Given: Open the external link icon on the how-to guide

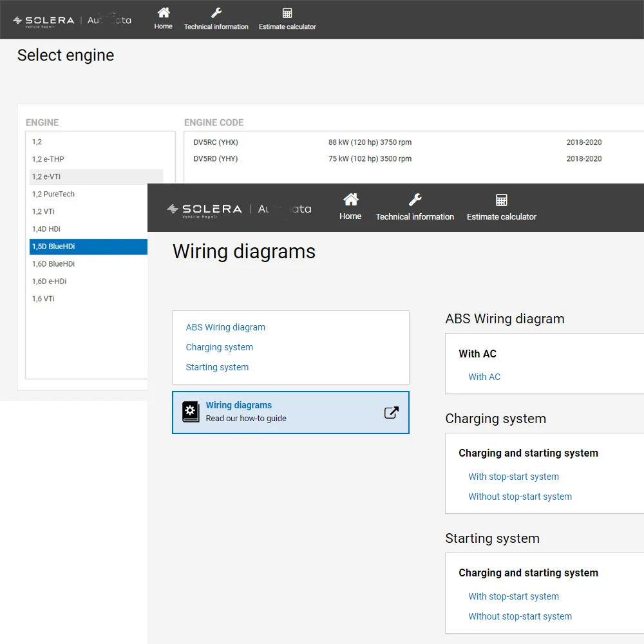Looking at the screenshot, I should coord(391,413).
